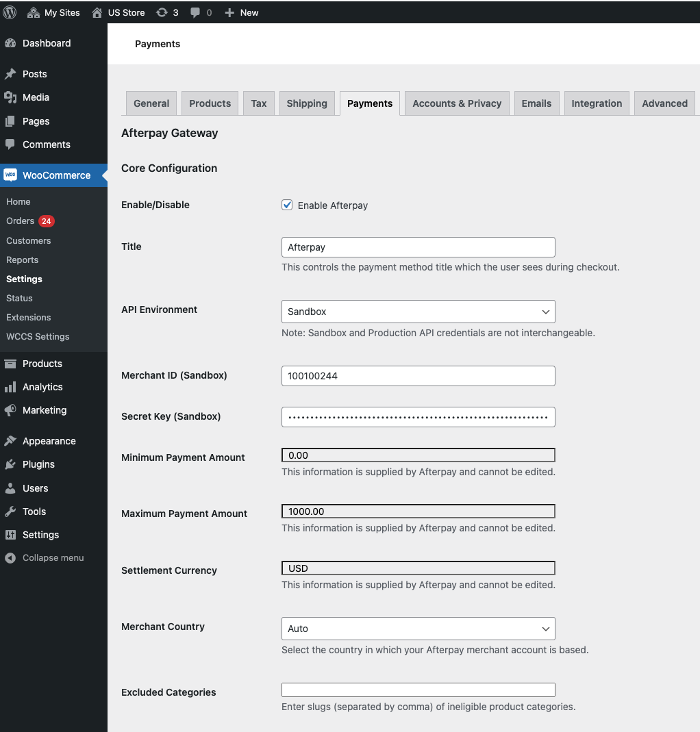The image size is (700, 732).
Task: Click the Posts pushpin icon
Action: coord(10,74)
